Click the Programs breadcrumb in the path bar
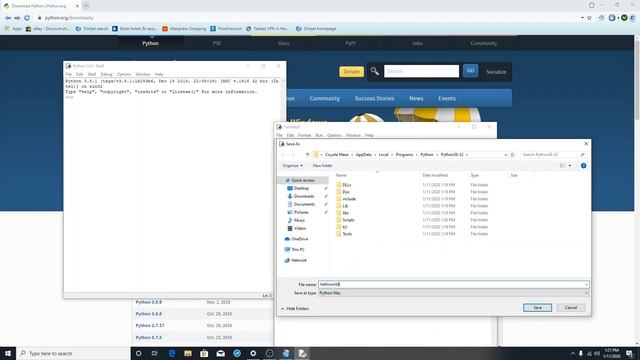The image size is (640, 360). [404, 155]
